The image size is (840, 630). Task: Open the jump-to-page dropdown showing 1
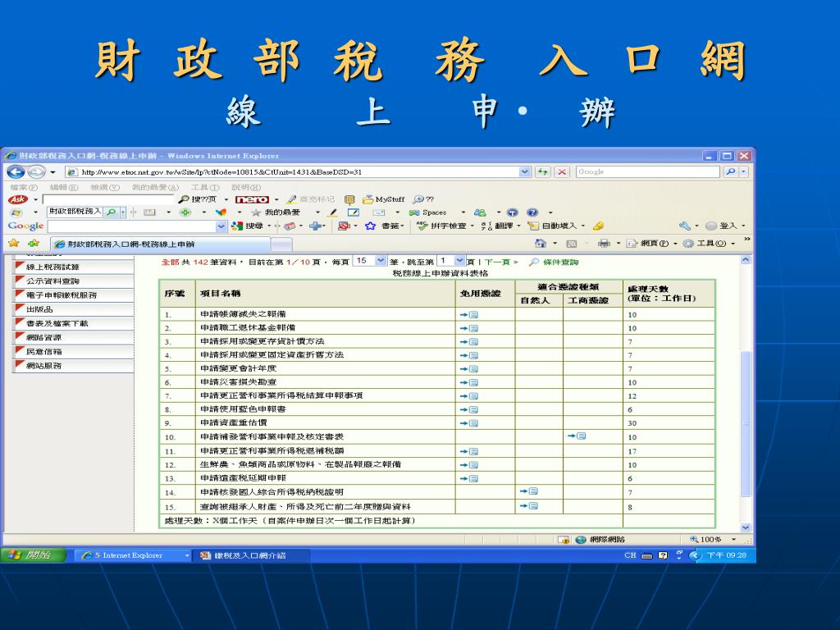[459, 261]
